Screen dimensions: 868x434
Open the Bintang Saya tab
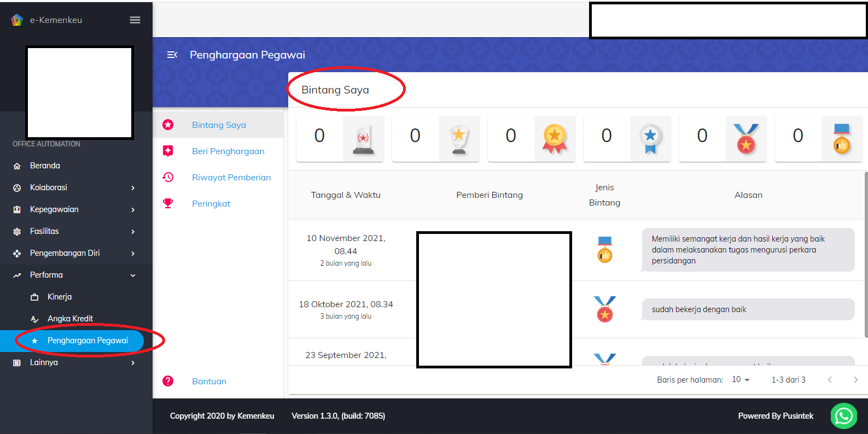point(219,125)
